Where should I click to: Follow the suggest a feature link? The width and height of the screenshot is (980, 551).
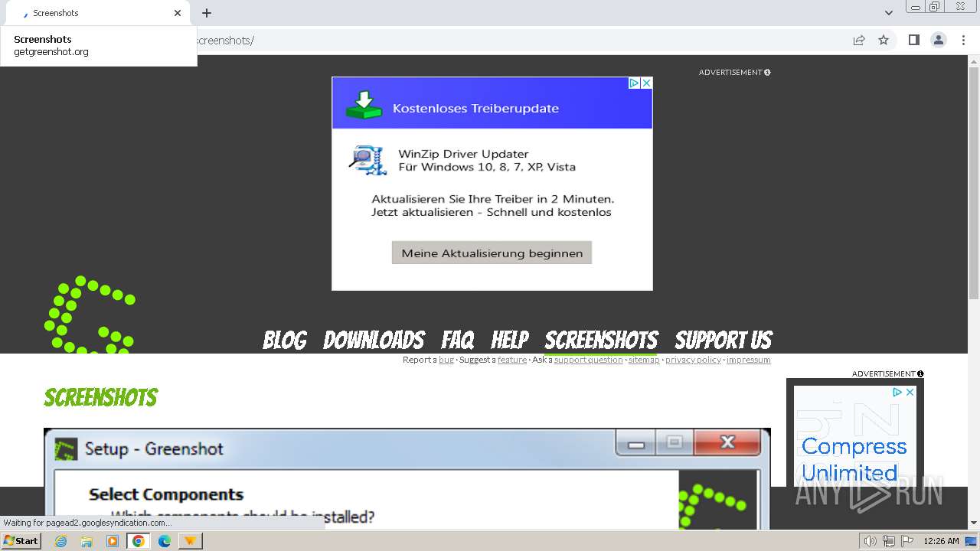(511, 360)
